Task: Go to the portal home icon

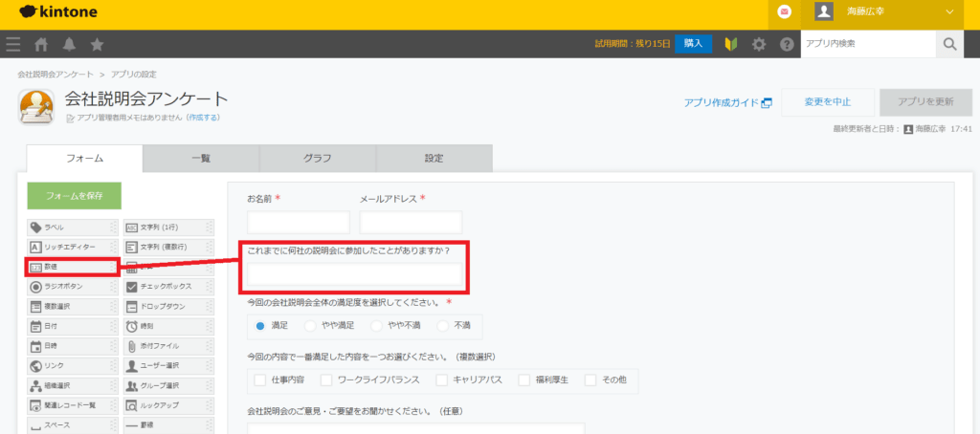Action: [41, 44]
